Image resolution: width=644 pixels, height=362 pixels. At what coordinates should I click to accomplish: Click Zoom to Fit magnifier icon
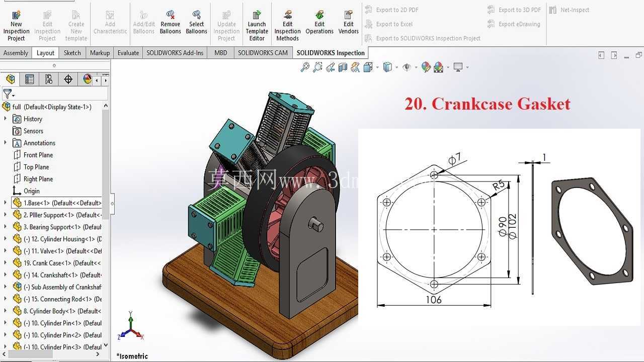[305, 67]
